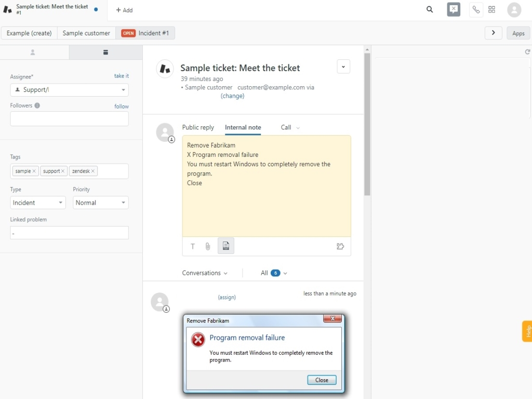The width and height of the screenshot is (532, 399).
Task: Remove the sample tag
Action: tap(34, 171)
